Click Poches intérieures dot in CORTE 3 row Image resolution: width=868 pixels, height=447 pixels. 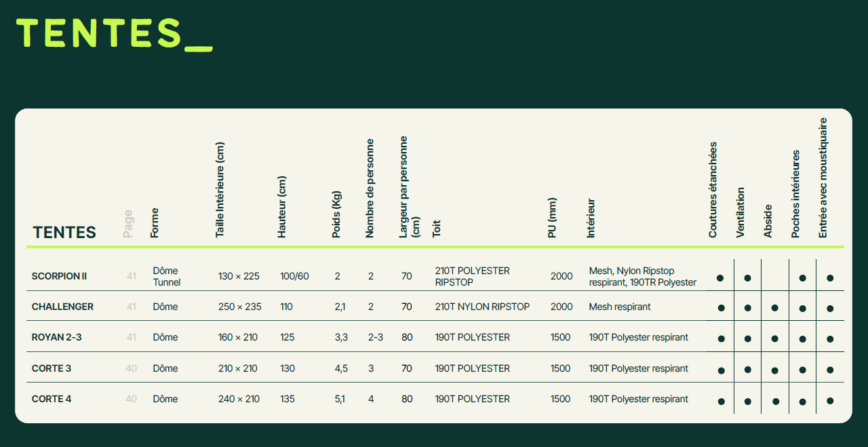(802, 370)
